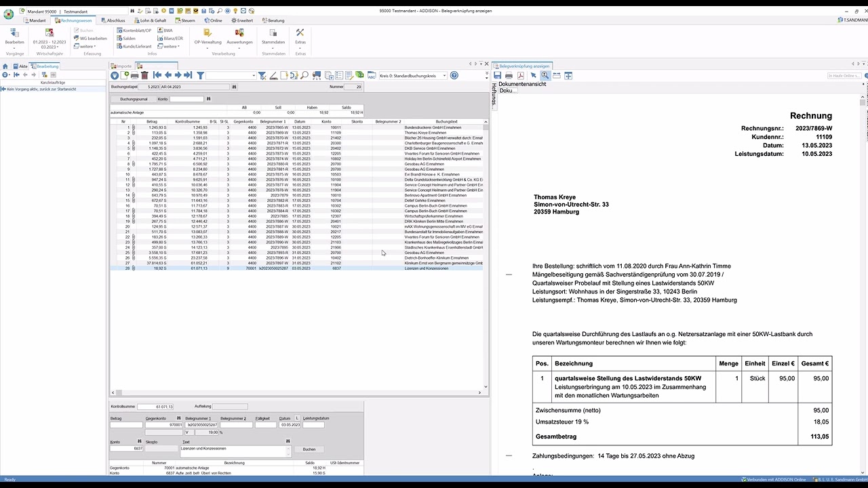Click the magnifier search icon in booking toolbar

coord(304,75)
